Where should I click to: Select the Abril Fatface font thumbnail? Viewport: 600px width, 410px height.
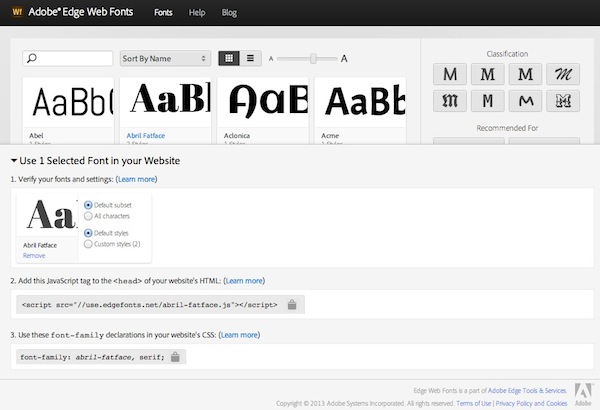(165, 101)
